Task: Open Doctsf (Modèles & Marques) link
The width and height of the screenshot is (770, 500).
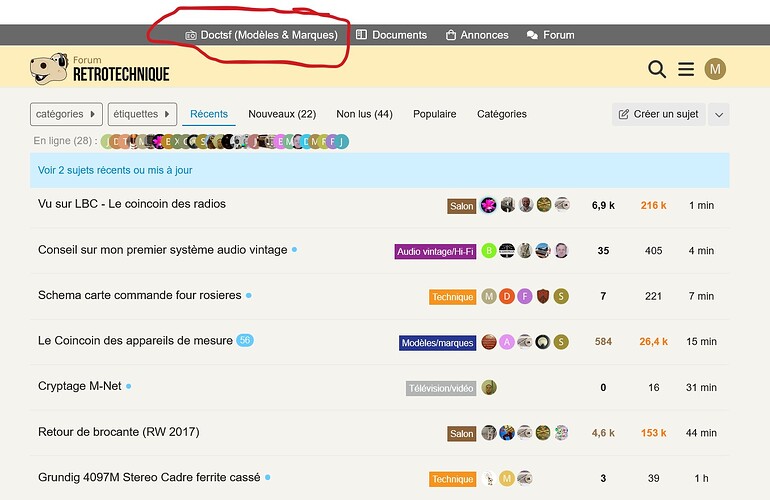Action: click(262, 35)
